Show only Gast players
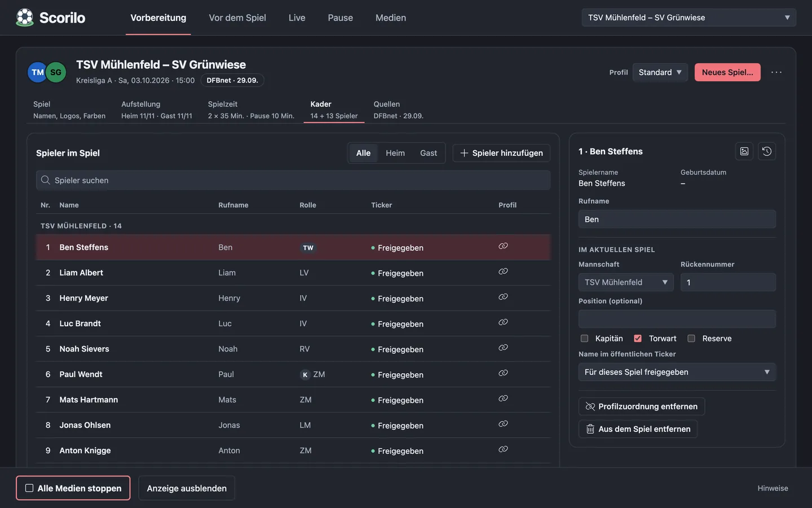 [429, 153]
